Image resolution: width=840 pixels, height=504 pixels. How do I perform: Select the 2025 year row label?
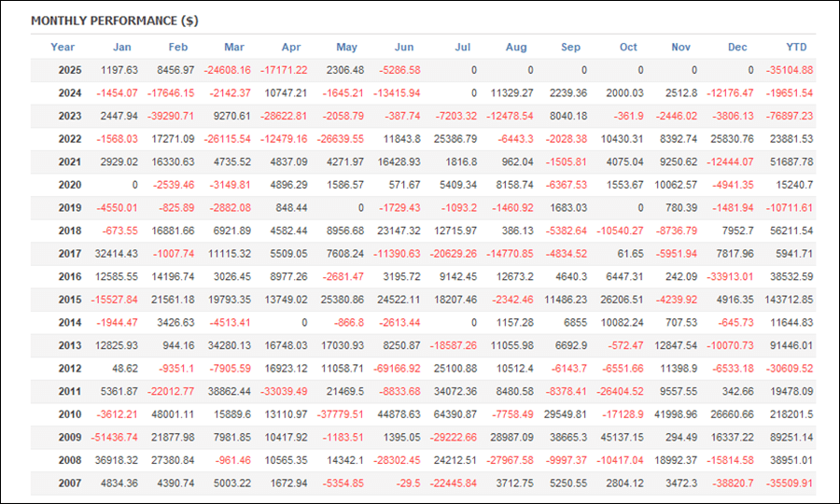click(70, 70)
